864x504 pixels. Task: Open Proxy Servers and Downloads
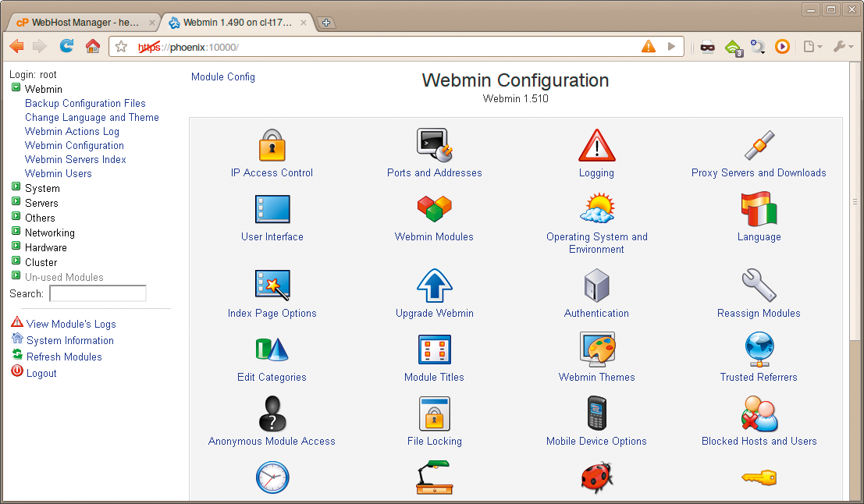click(758, 152)
